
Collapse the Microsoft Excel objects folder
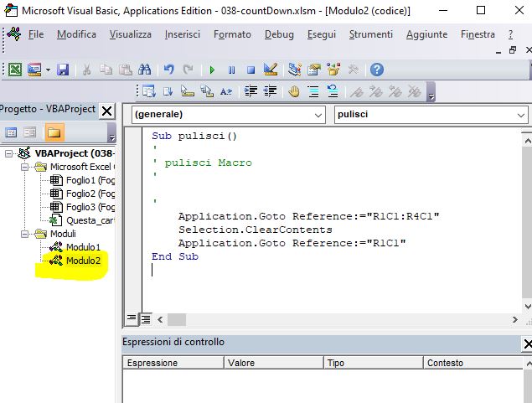(25, 167)
